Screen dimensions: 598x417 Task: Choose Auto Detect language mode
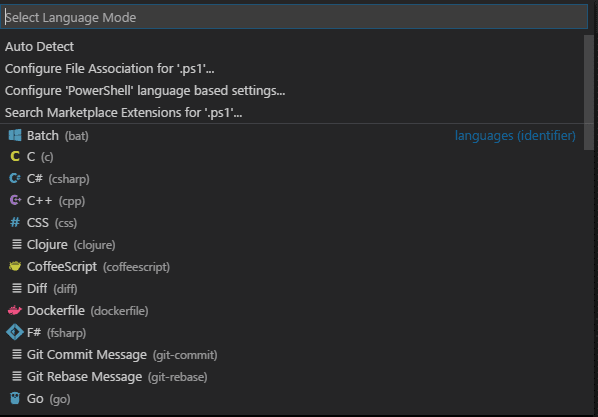(x=292, y=47)
